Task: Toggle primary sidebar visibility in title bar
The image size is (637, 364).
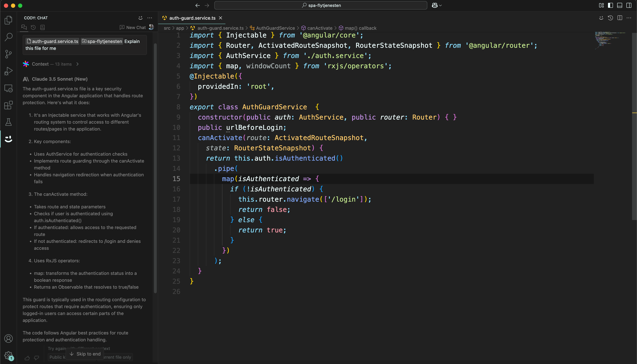Action: pos(610,5)
